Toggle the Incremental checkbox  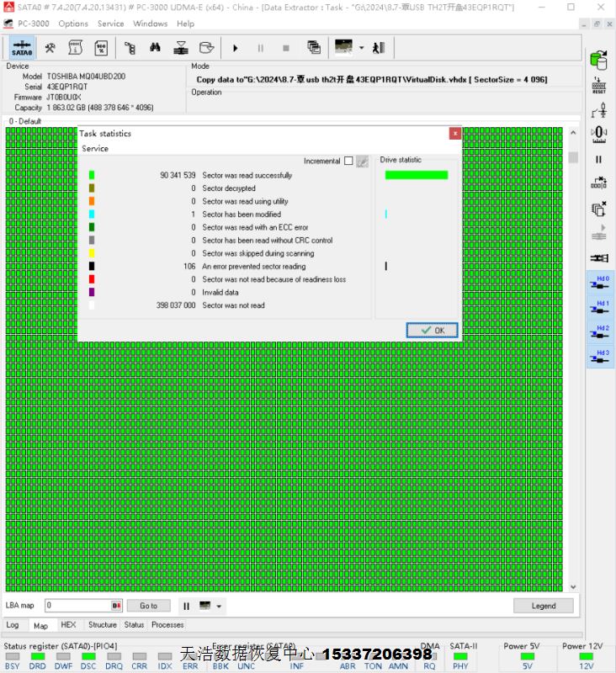point(348,161)
